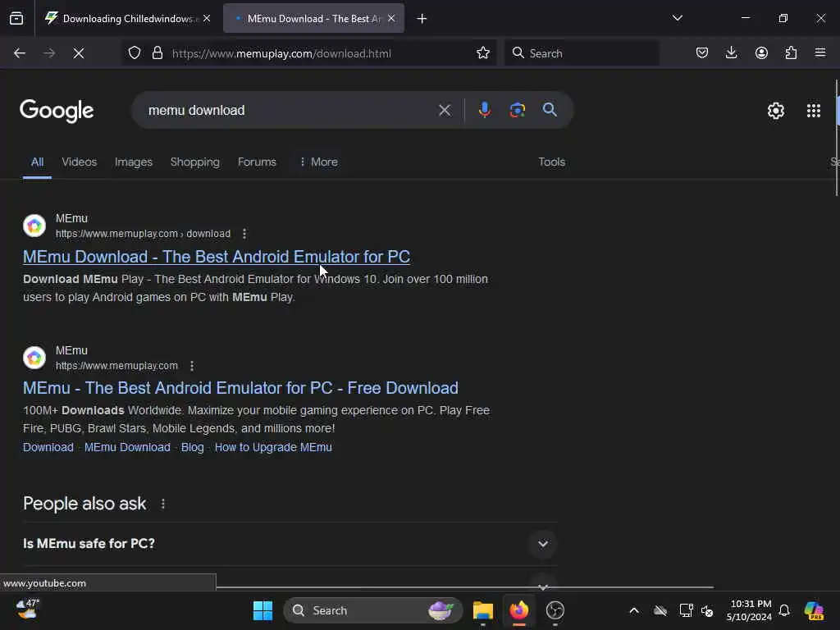The height and width of the screenshot is (630, 840).
Task: Start Google voice search microphone
Action: pyautogui.click(x=484, y=111)
